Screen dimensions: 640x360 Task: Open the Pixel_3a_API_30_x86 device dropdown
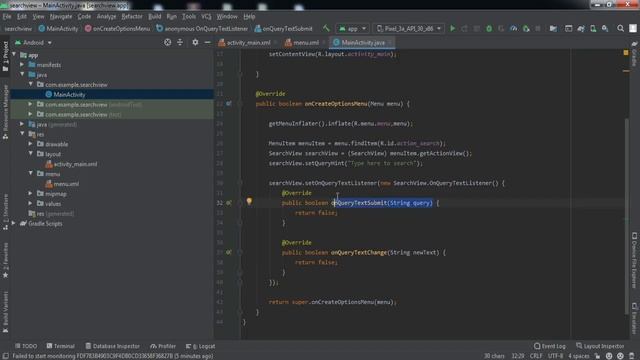click(409, 29)
